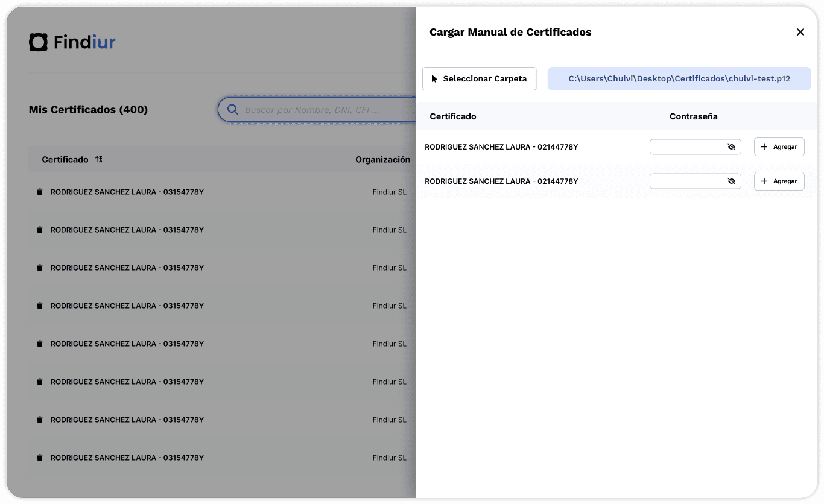This screenshot has height=504, width=824.
Task: Click trash icon of the third certificate row
Action: [x=40, y=268]
